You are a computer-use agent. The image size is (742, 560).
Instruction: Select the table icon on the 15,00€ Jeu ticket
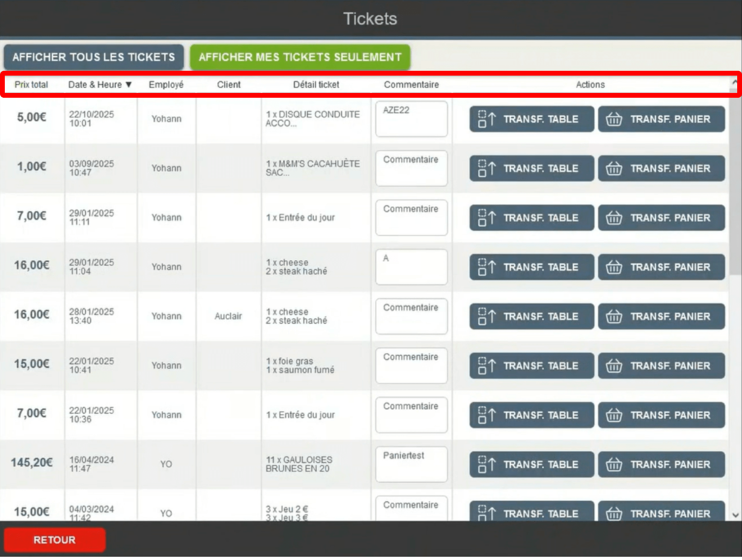coord(486,513)
